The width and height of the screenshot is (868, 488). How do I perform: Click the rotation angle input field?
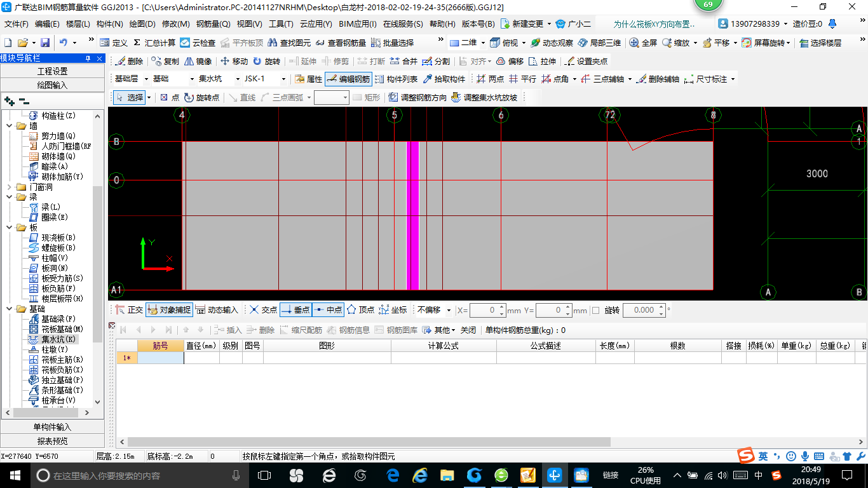pos(644,310)
